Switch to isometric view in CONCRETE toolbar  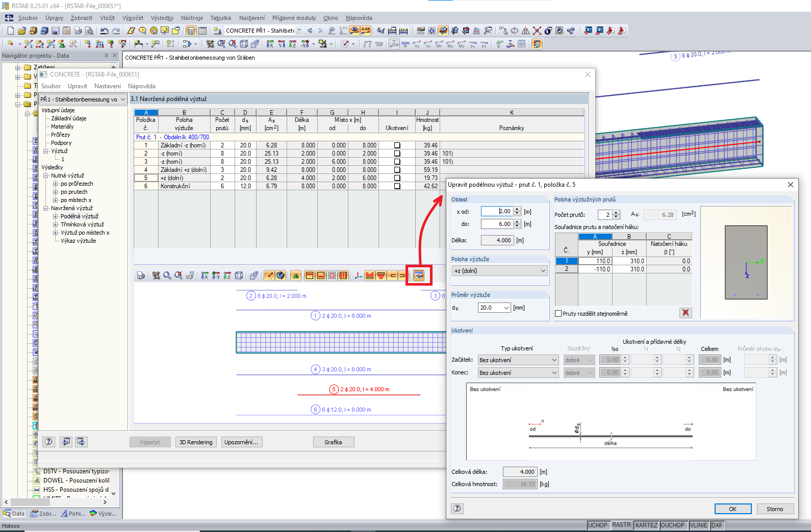tap(239, 275)
